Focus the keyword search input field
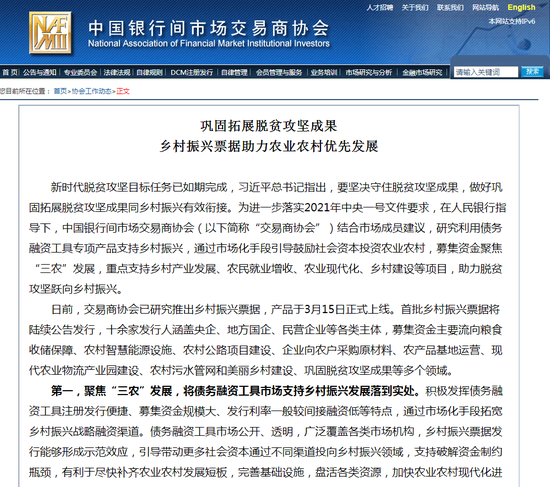 [486, 72]
